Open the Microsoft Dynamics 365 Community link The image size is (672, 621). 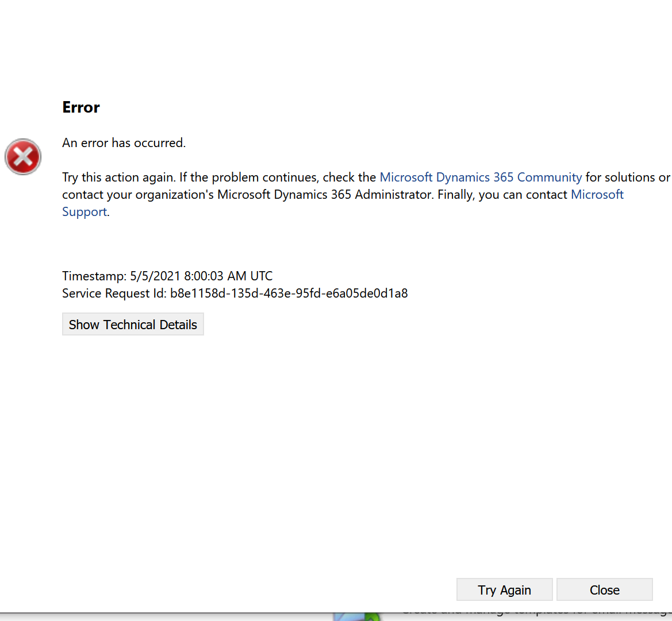click(x=481, y=178)
